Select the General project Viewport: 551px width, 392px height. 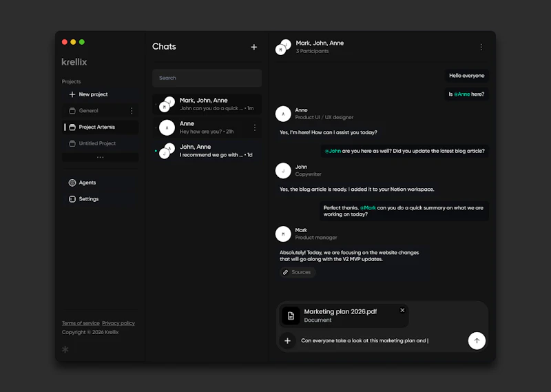coord(100,111)
